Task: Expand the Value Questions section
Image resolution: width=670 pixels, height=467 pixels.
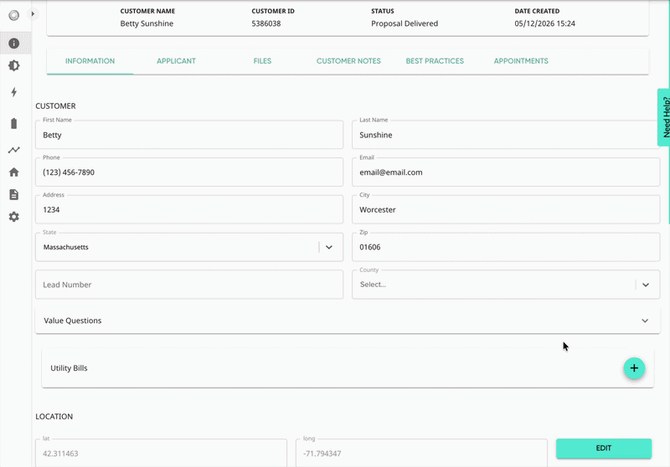Action: click(348, 320)
